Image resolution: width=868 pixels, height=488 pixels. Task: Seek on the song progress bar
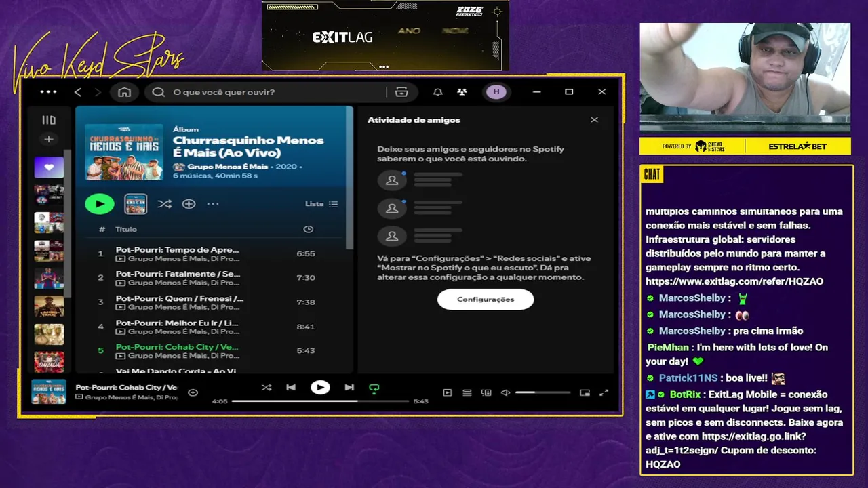pos(321,401)
